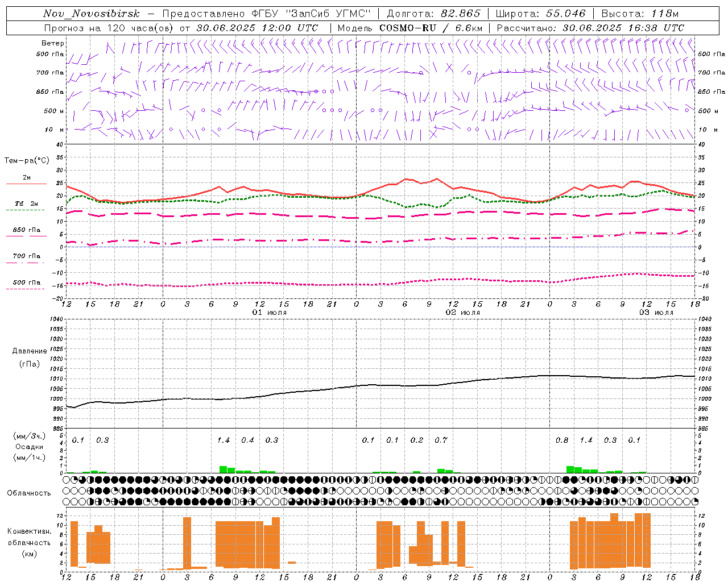This screenshot has height=582, width=728.
Task: Click the (мм/1ч.) precipitation unit label
Action: (x=30, y=458)
